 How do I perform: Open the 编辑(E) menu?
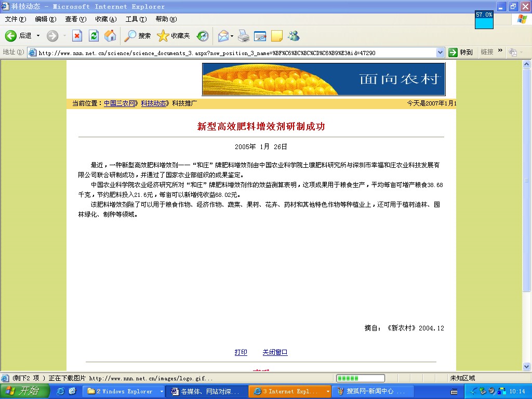tap(46, 19)
